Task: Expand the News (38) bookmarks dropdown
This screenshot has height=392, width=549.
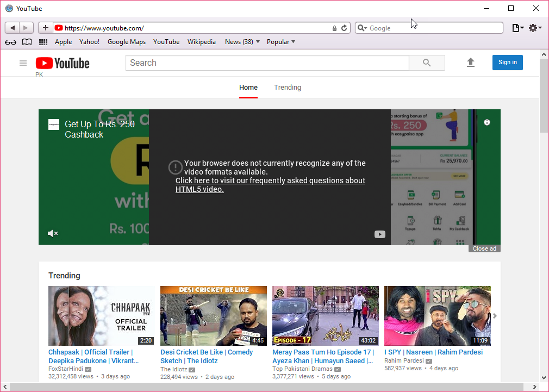Action: [x=242, y=42]
